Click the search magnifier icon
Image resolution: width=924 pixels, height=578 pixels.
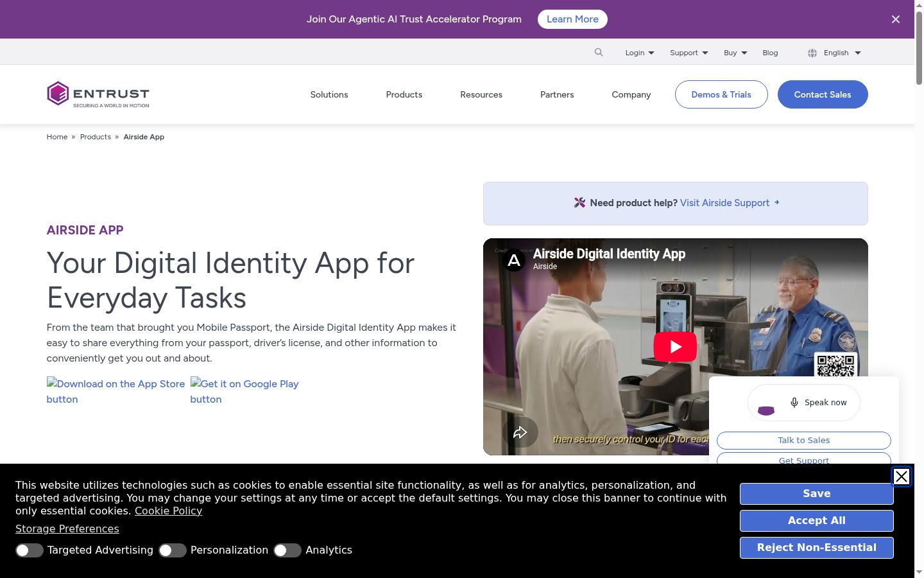[x=599, y=53]
